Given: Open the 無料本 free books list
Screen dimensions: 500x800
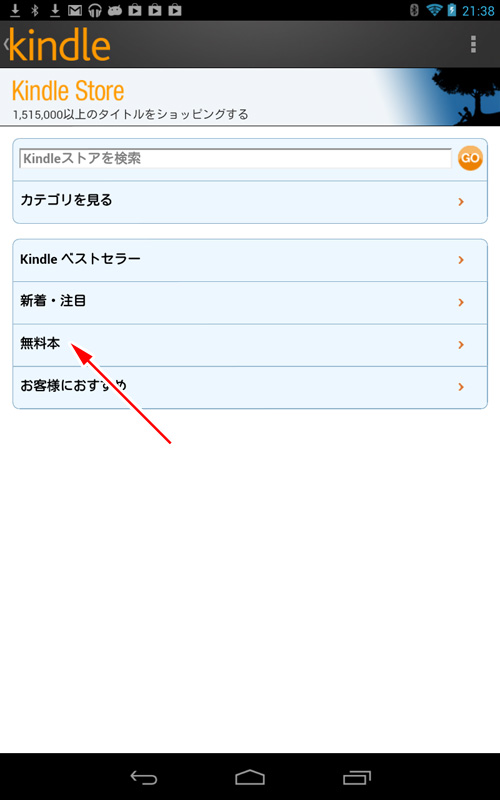Looking at the screenshot, I should [250, 345].
